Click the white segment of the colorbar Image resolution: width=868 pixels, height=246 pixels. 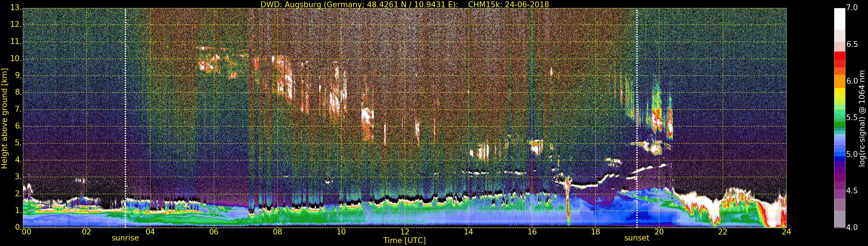pos(839,19)
